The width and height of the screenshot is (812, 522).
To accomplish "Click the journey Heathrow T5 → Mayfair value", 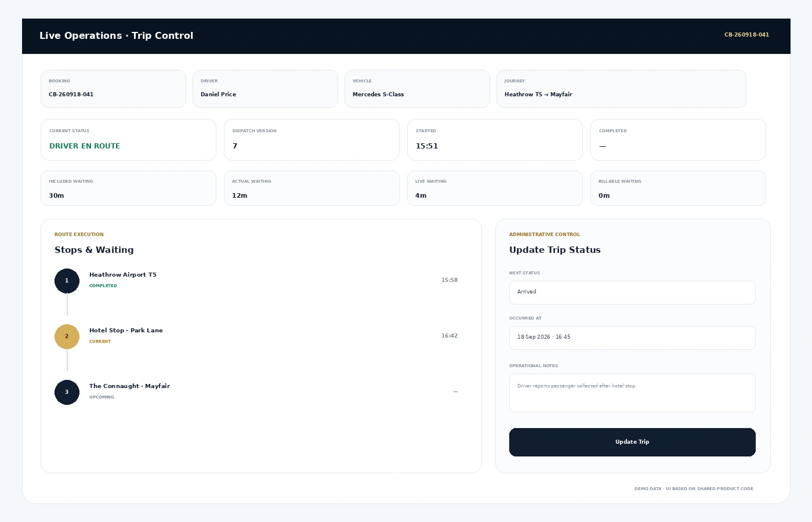I will [538, 95].
